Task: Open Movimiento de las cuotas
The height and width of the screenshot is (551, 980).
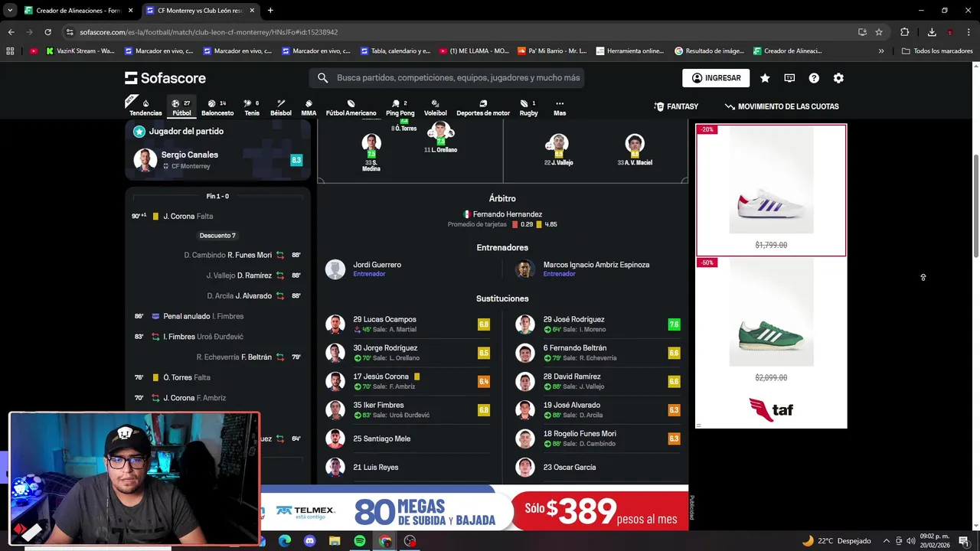Action: point(782,106)
